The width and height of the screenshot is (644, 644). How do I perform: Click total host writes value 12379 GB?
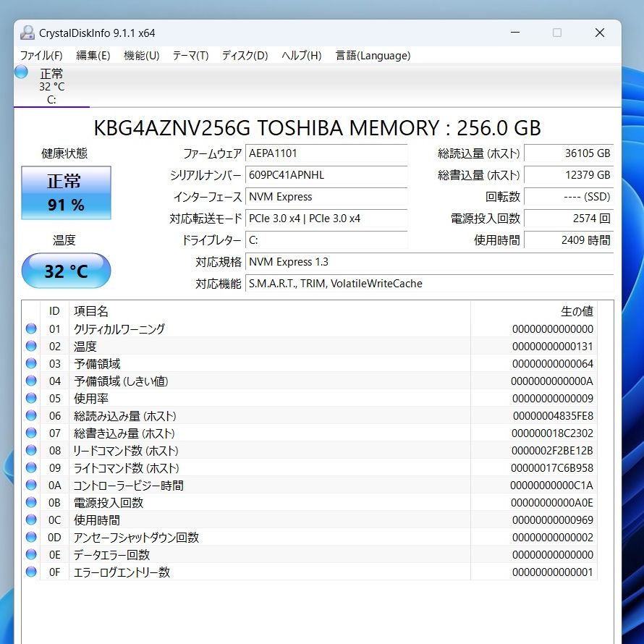point(569,175)
